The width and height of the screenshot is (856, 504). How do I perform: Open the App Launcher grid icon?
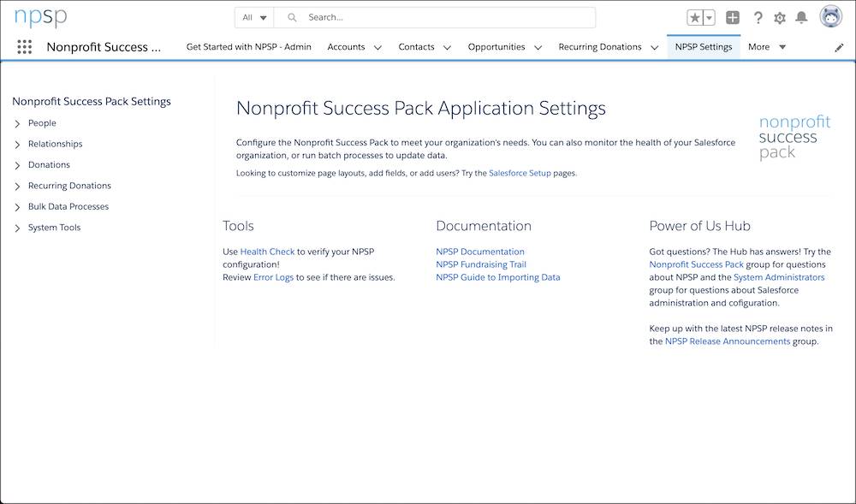[x=24, y=46]
